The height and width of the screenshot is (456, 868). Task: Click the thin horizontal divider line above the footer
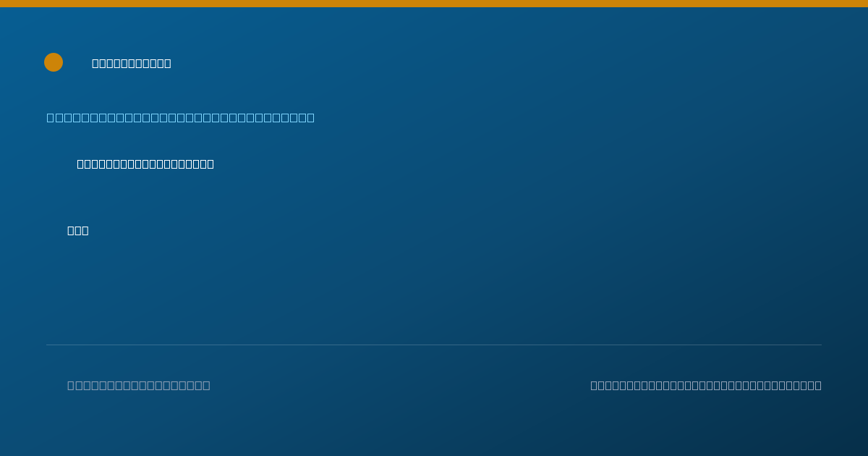(x=434, y=345)
